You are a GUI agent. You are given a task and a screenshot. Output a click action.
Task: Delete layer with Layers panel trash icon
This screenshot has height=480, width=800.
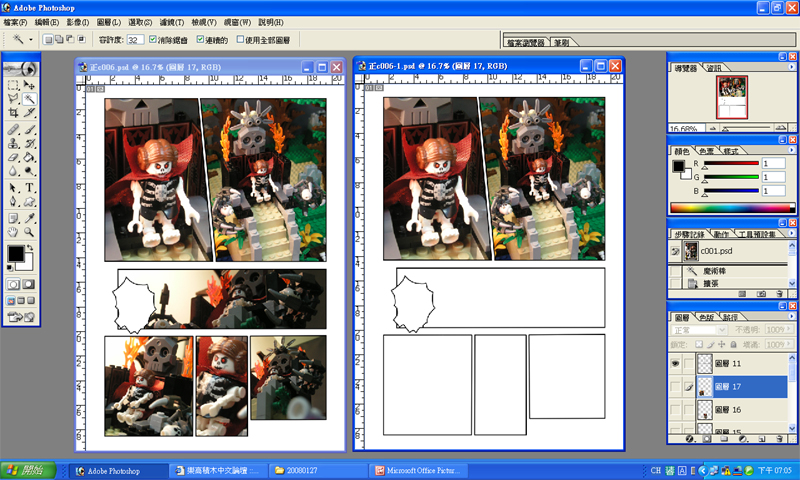click(x=780, y=439)
